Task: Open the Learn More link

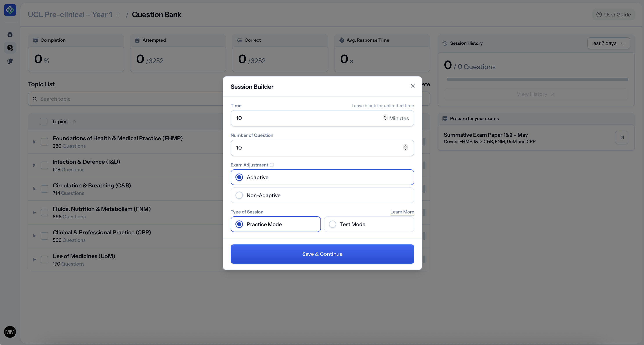Action: tap(402, 212)
